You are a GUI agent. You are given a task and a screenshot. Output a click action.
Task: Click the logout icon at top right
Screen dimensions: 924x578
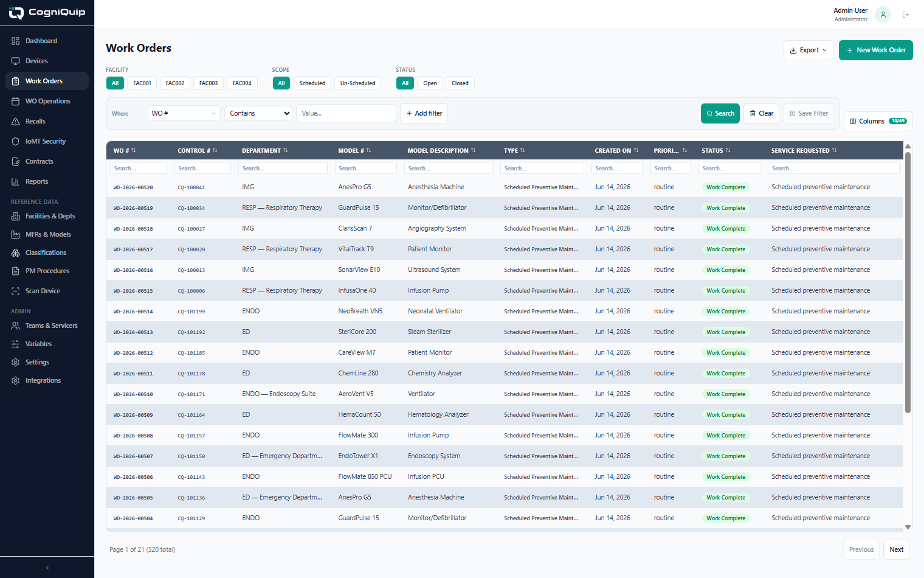(x=906, y=15)
